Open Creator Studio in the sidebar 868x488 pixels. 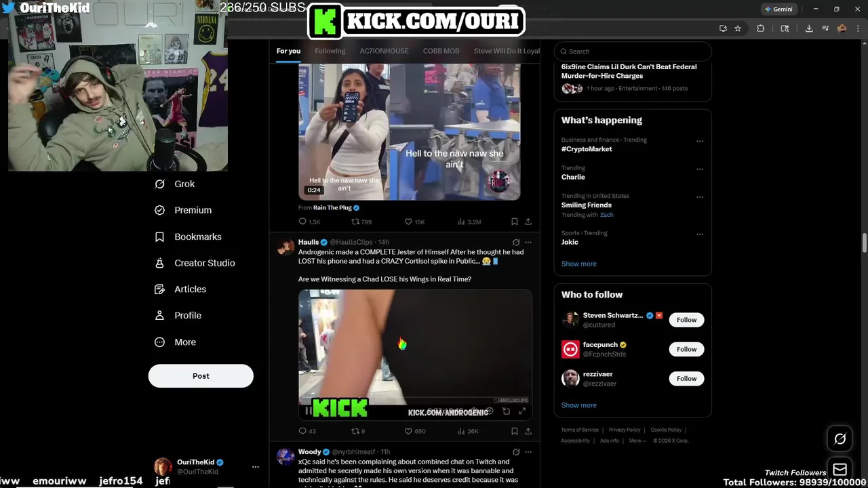(195, 263)
